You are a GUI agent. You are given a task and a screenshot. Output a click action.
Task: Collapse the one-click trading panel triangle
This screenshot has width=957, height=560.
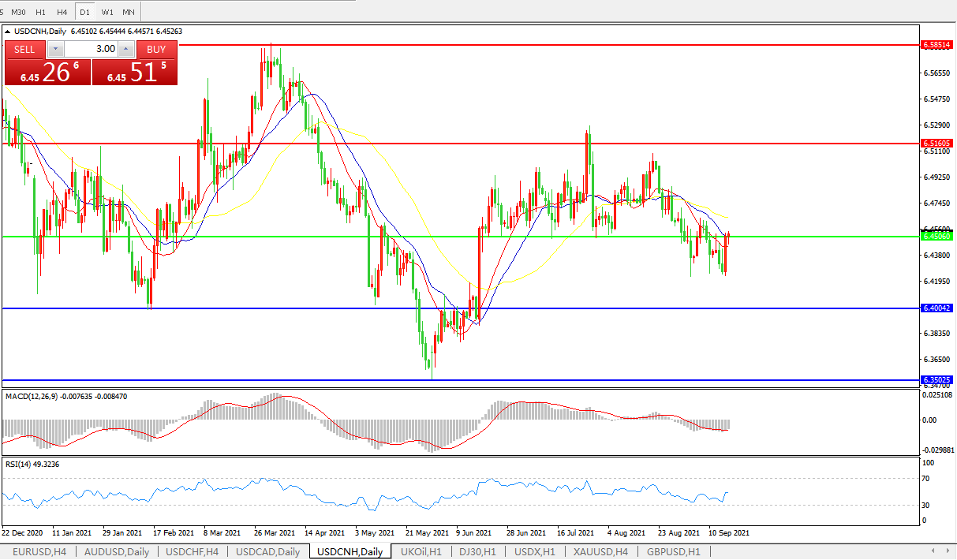coord(8,32)
